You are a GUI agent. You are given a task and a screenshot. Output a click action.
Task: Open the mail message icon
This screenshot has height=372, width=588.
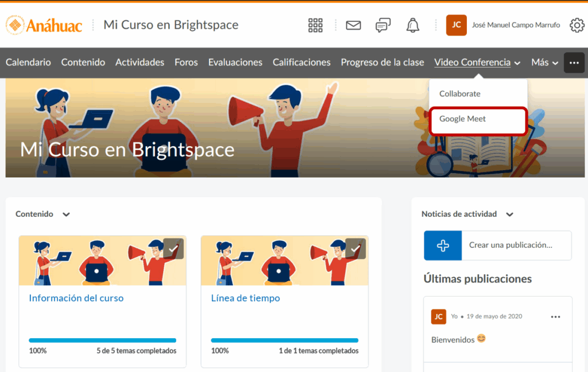pos(353,25)
